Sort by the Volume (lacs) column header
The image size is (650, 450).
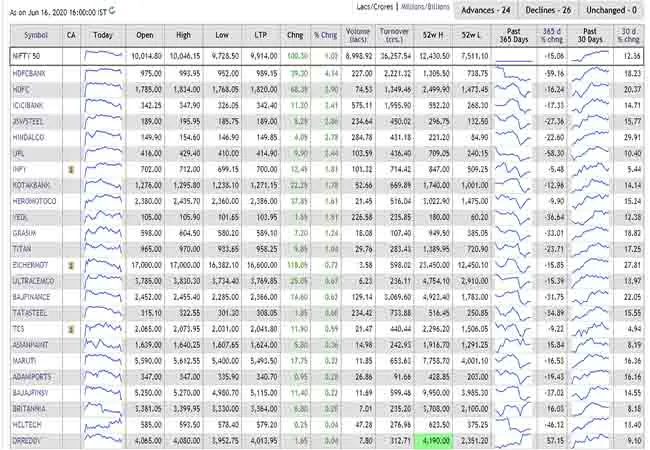[358, 35]
